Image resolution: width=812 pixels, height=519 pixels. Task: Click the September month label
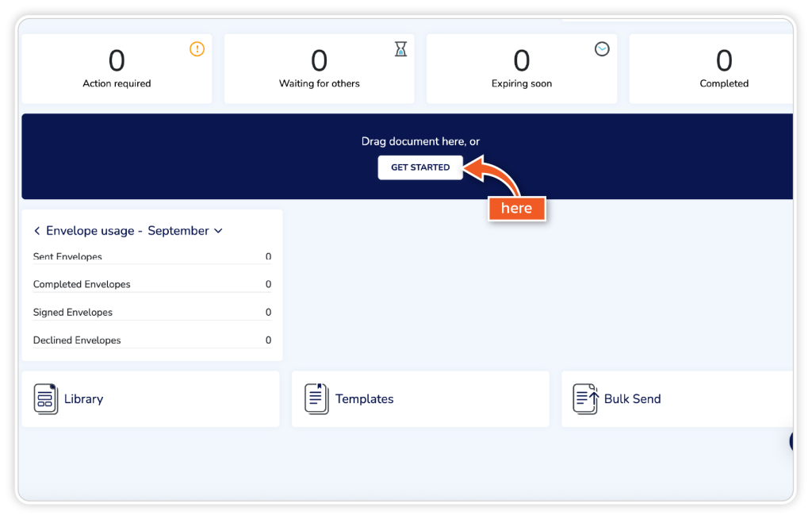click(178, 231)
